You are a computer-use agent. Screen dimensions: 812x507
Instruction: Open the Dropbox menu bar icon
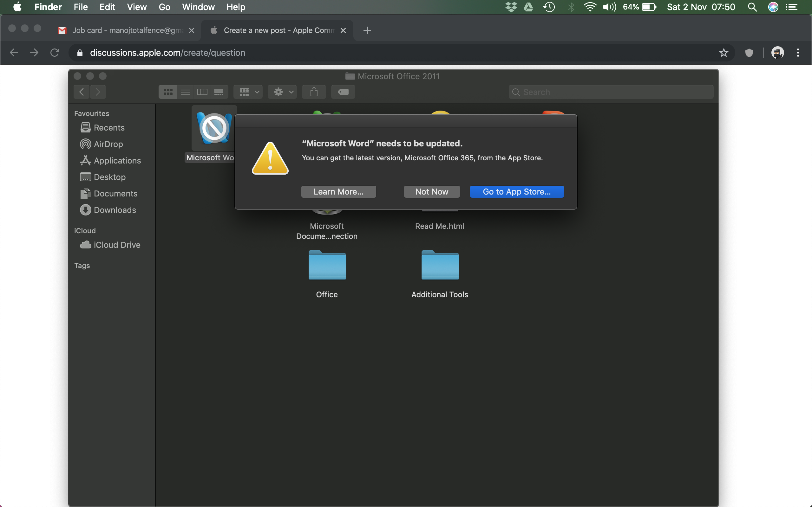(511, 7)
